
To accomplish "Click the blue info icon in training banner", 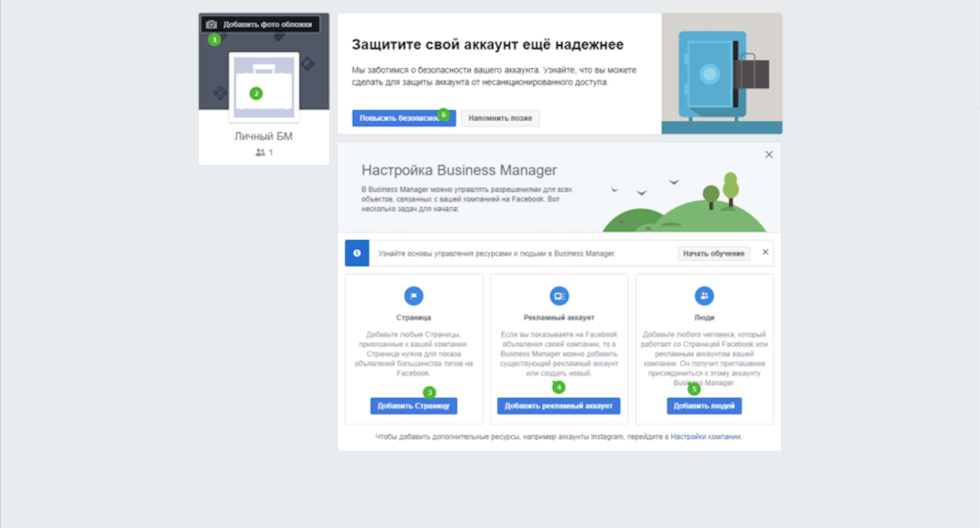I will (357, 253).
